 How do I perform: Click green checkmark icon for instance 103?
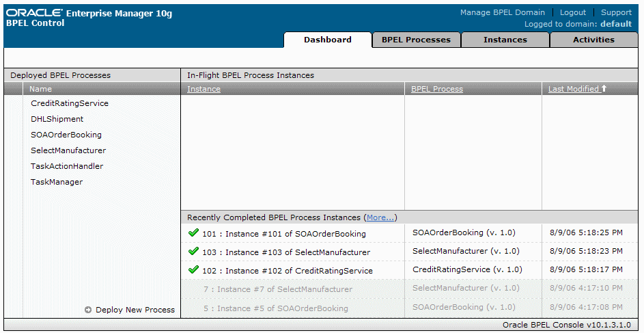pos(193,251)
